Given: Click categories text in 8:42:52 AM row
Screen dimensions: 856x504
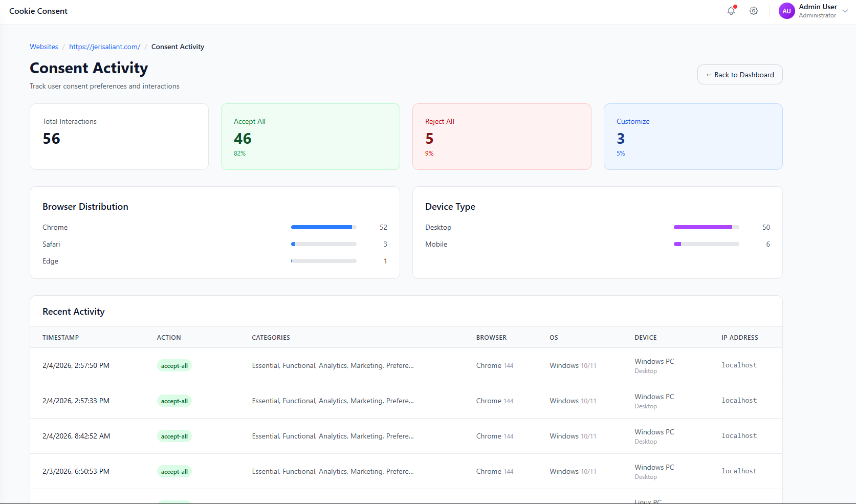Looking at the screenshot, I should (333, 436).
